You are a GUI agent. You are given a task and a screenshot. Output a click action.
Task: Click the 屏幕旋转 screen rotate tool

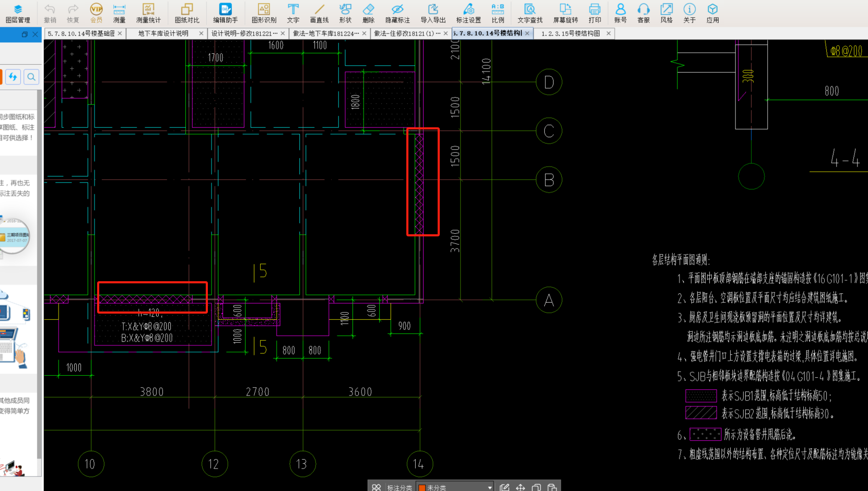coord(566,14)
